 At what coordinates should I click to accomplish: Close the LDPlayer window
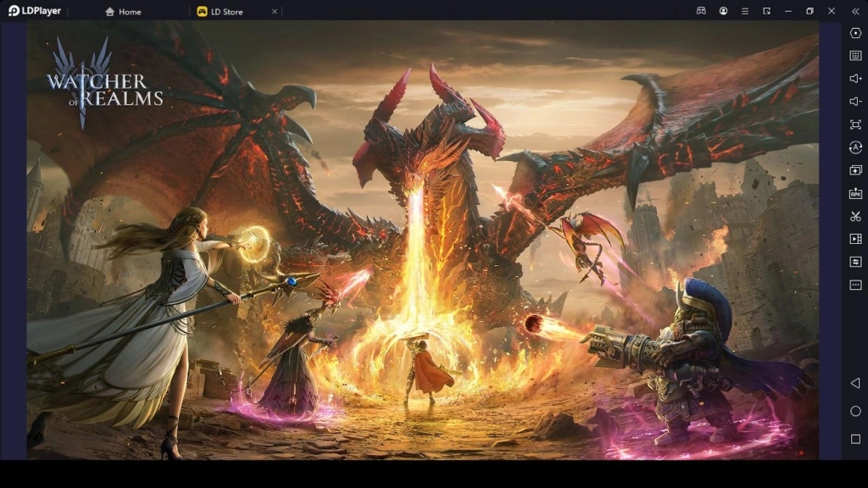[832, 11]
